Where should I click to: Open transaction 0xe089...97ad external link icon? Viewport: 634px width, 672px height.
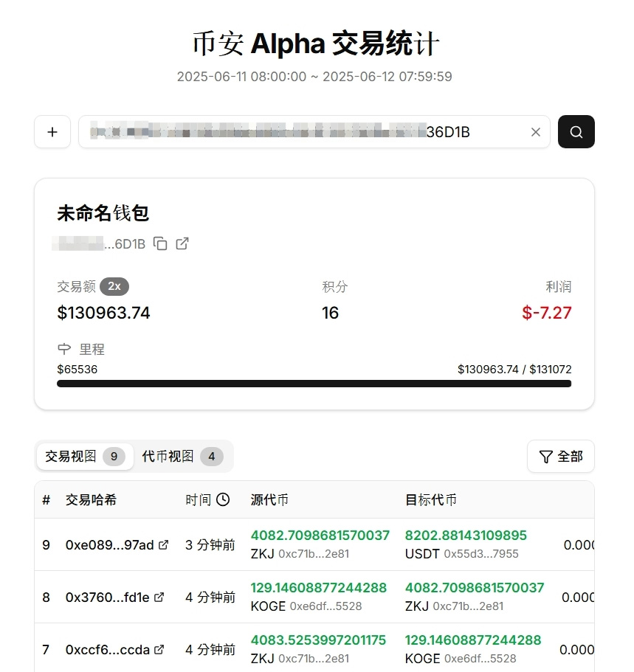coord(164,545)
